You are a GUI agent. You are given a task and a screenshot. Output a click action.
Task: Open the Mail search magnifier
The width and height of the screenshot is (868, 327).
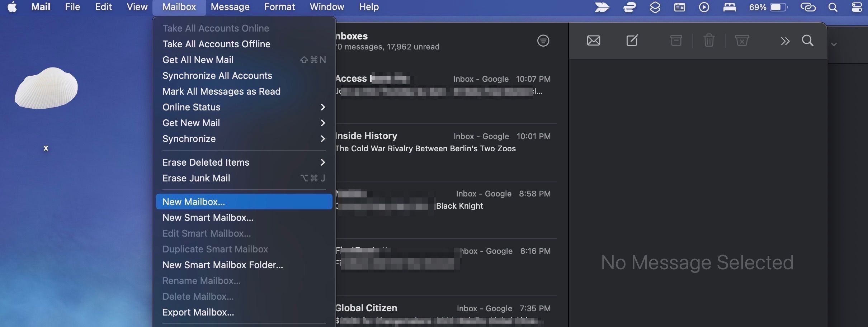[x=808, y=41]
